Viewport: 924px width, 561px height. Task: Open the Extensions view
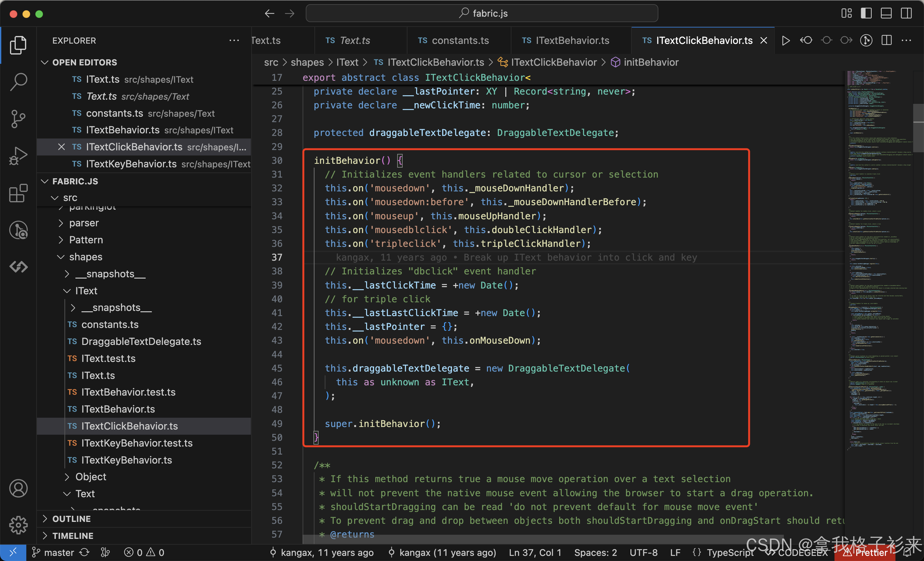click(18, 193)
